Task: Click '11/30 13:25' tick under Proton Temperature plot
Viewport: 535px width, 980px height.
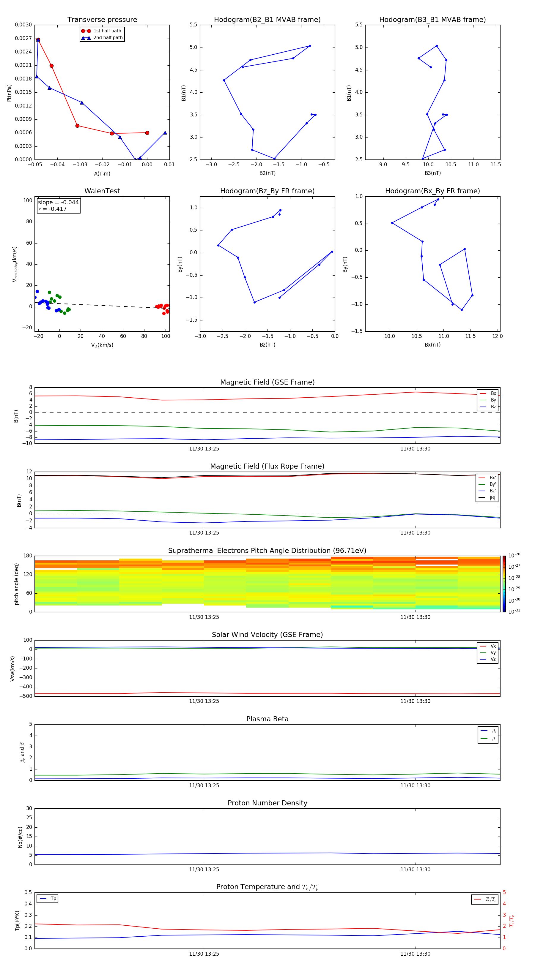Action: pos(204,954)
